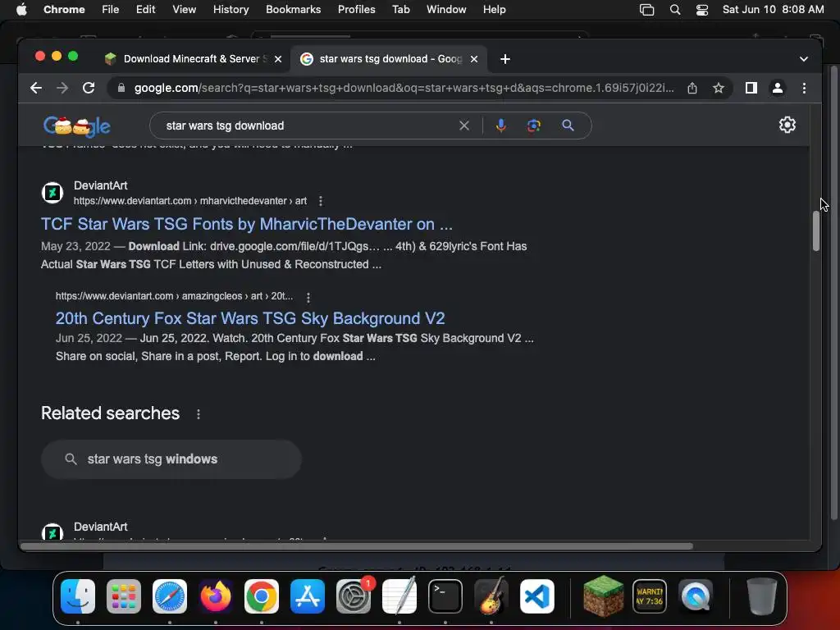The image size is (840, 630).
Task: Share this page using the share icon
Action: point(692,88)
